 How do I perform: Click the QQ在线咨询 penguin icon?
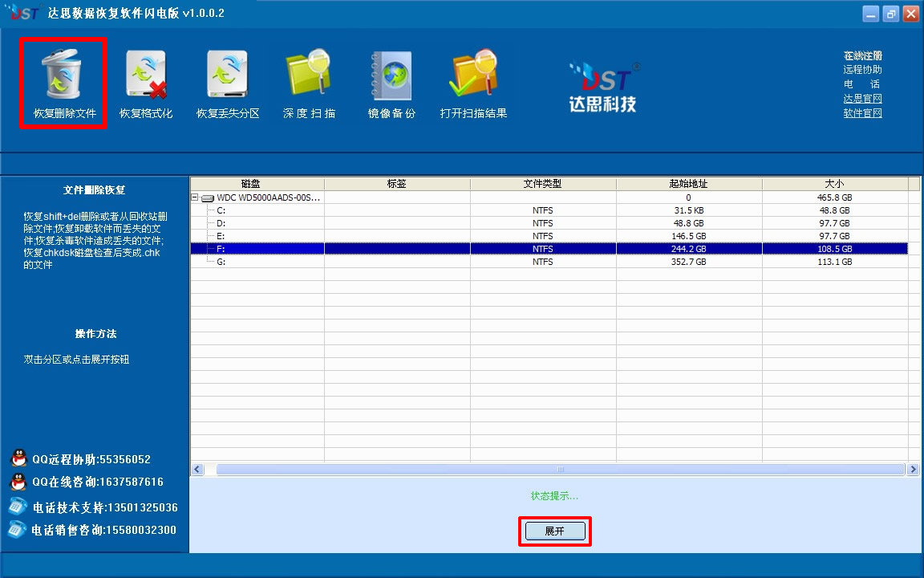click(19, 482)
